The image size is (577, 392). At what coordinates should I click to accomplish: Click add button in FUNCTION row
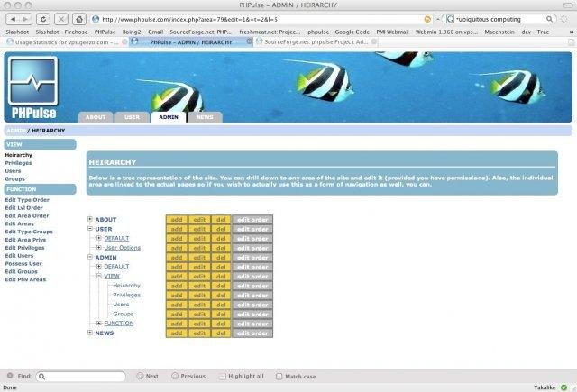tap(177, 324)
